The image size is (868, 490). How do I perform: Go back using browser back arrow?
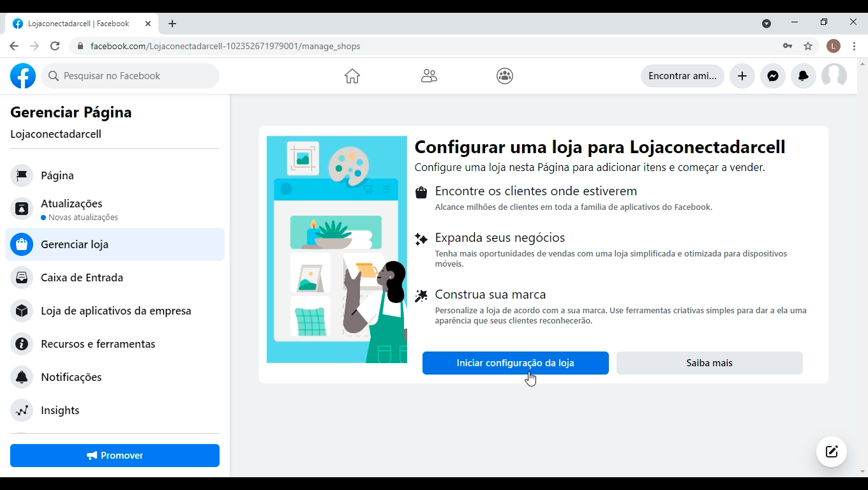[14, 46]
